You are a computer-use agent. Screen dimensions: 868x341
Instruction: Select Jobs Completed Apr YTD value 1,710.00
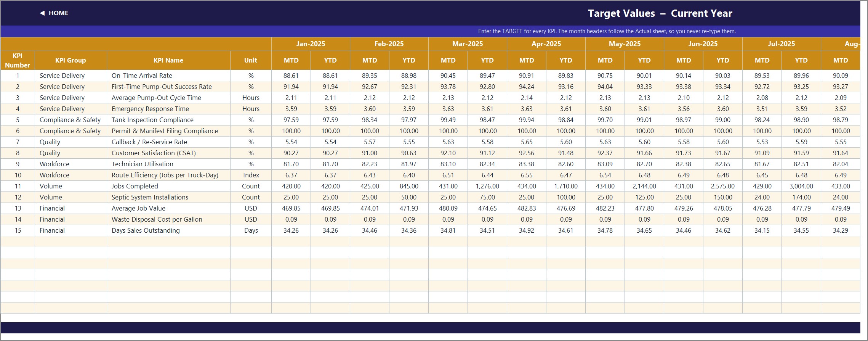click(x=566, y=186)
